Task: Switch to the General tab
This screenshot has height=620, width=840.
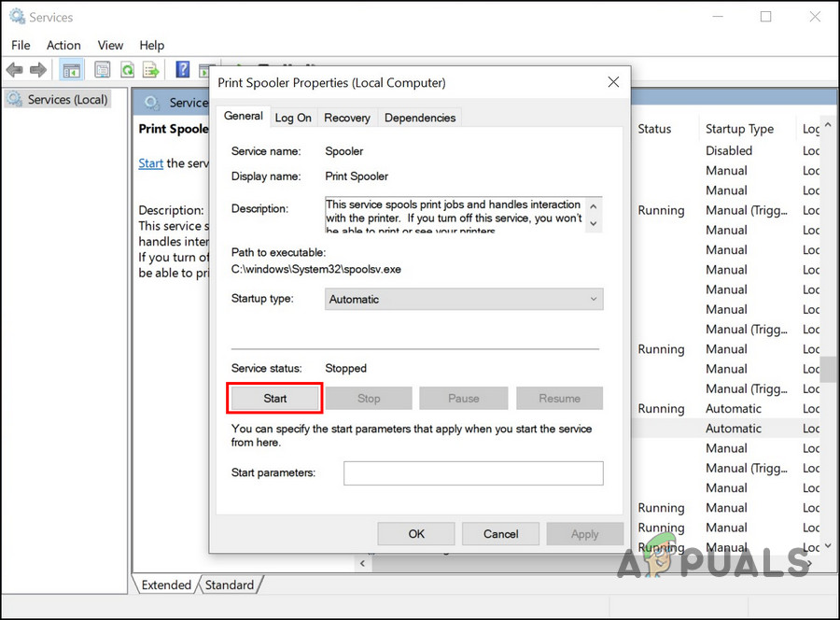Action: pos(244,116)
